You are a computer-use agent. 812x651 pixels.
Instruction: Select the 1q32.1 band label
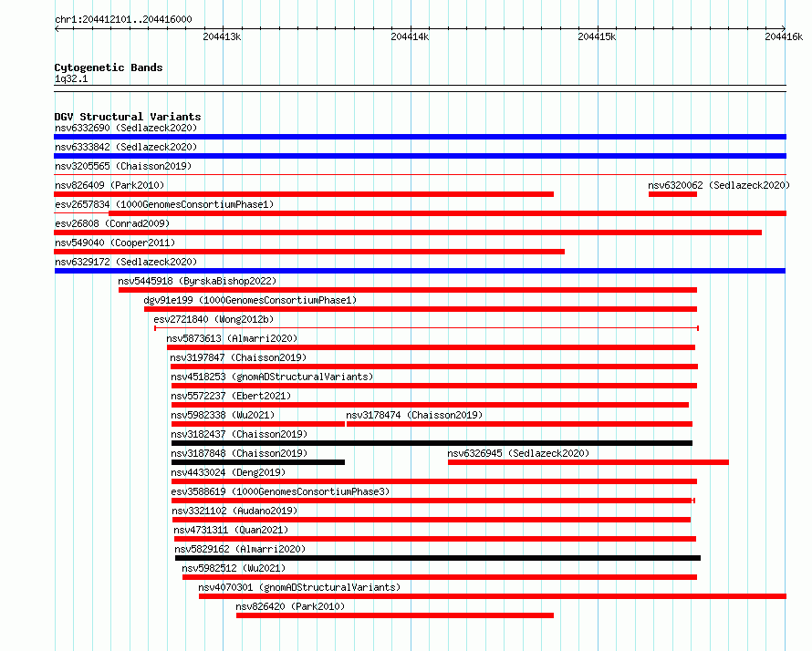point(71,79)
